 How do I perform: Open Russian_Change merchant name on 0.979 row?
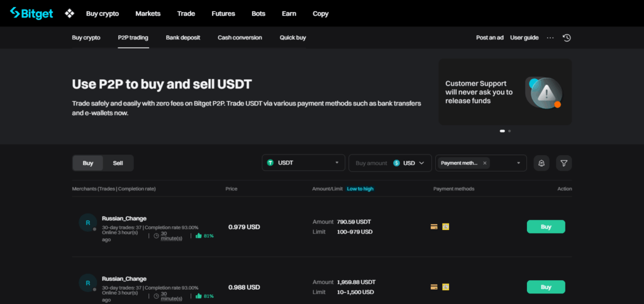point(124,218)
